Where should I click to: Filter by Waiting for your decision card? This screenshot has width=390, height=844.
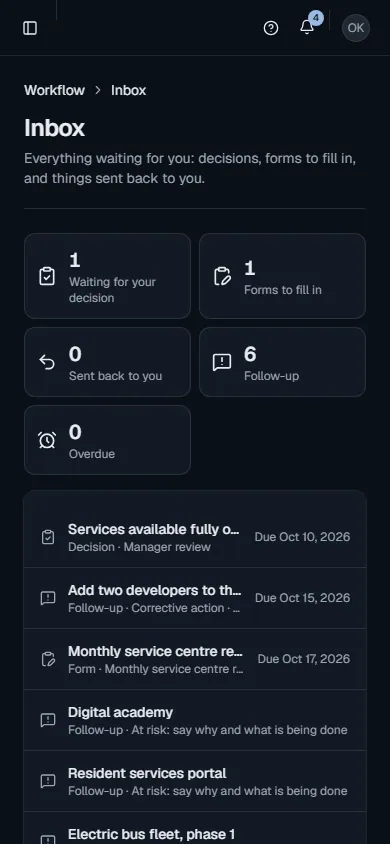click(x=108, y=276)
